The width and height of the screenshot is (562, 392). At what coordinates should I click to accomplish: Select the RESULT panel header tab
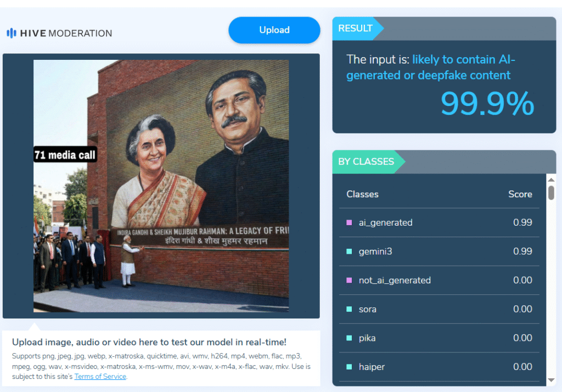tap(356, 29)
